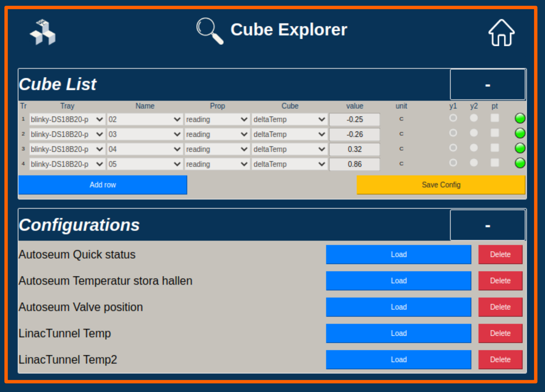Viewport: 545px width, 392px height.
Task: Enable the pt checkbox on row 4
Action: coord(495,163)
